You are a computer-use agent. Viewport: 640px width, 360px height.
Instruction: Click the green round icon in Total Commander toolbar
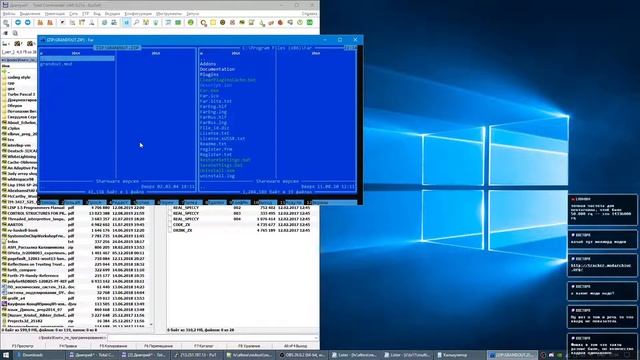click(191, 23)
